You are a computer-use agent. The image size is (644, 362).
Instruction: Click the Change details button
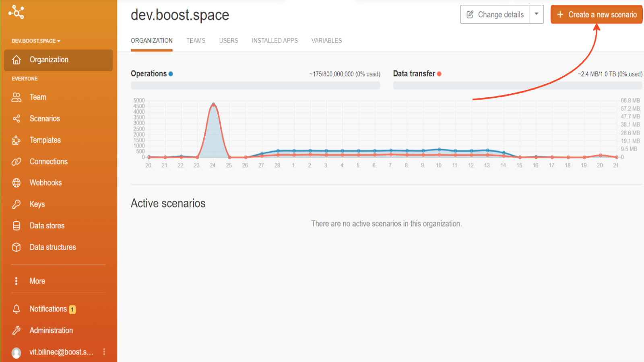tap(495, 14)
